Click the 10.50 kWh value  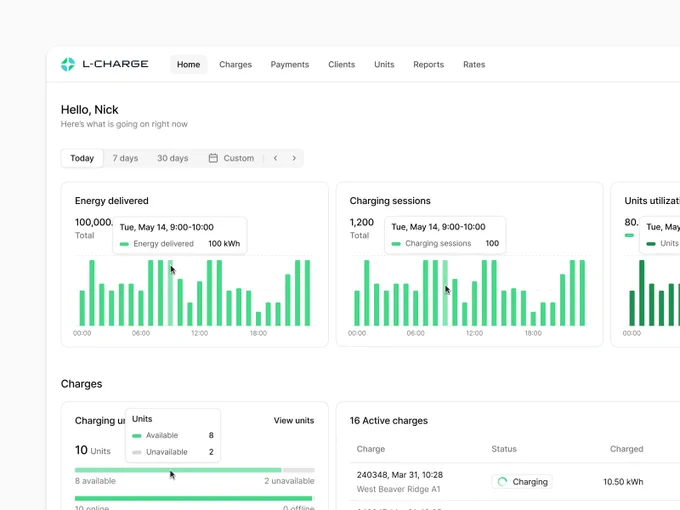(x=623, y=482)
